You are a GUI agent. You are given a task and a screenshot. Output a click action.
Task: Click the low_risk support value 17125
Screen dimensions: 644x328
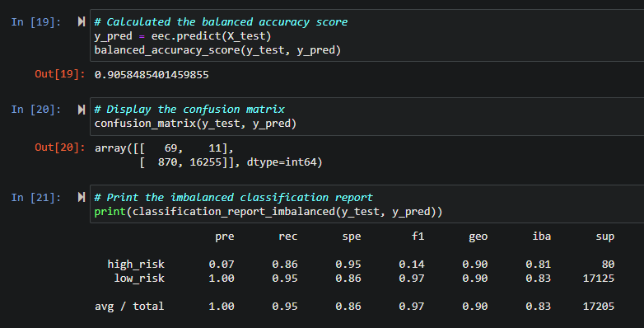pyautogui.click(x=599, y=279)
